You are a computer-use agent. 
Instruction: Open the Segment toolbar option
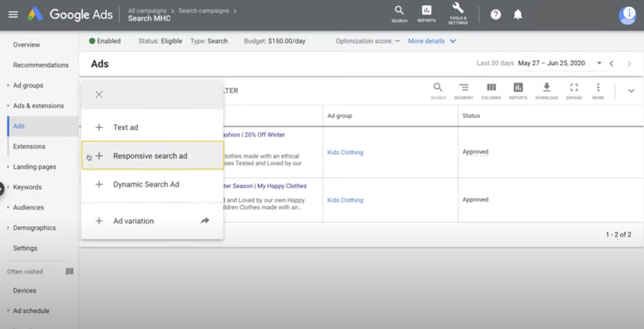[464, 91]
